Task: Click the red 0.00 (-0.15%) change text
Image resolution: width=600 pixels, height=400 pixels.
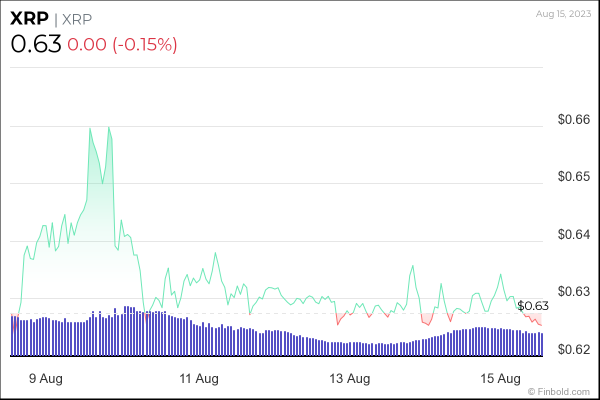Action: tap(123, 45)
